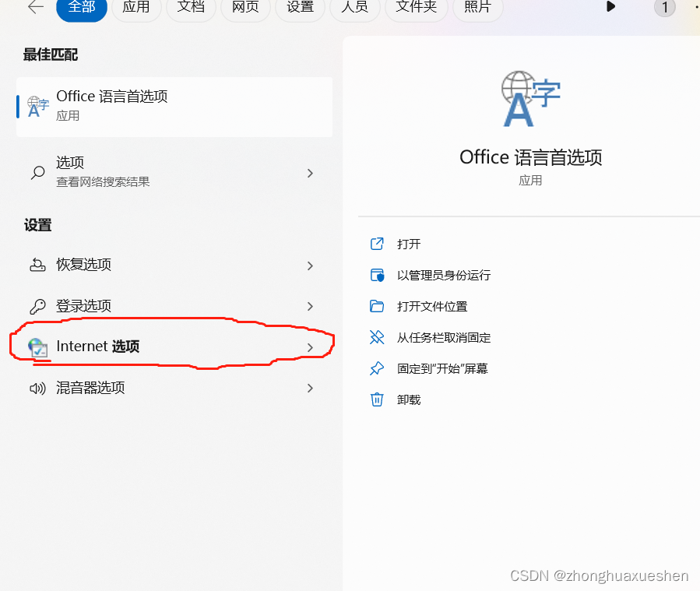This screenshot has width=700, height=591.
Task: Expand the 混音器选项 chevron
Action: pyautogui.click(x=310, y=389)
